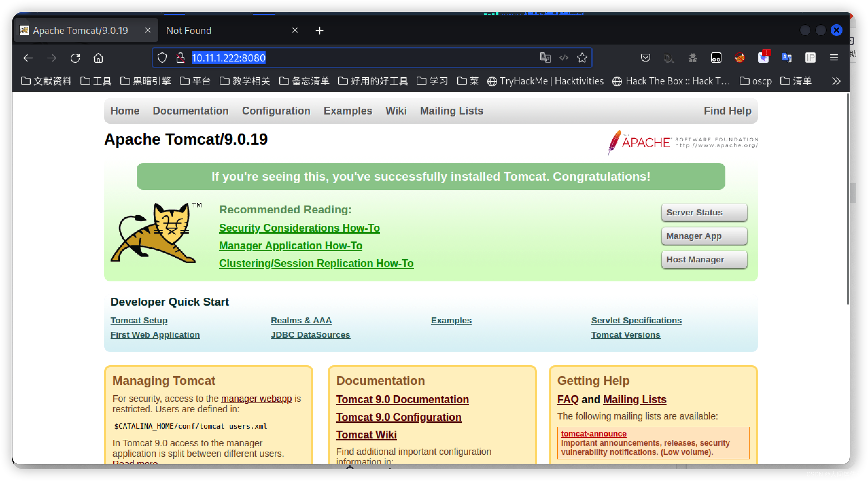Image resolution: width=868 pixels, height=481 pixels.
Task: Open a new browser tab
Action: 320,31
